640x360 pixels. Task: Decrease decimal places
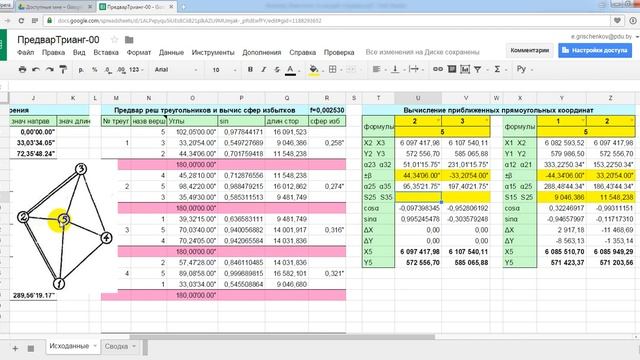108,70
